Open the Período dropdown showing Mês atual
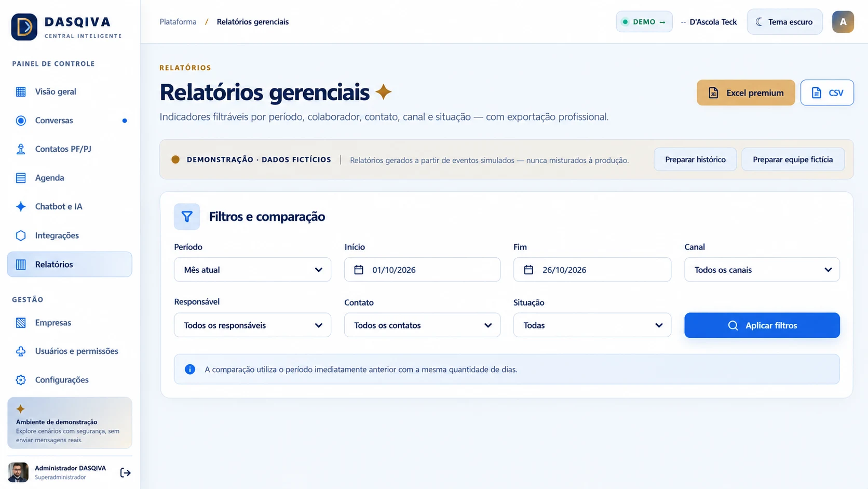Image resolution: width=868 pixels, height=489 pixels. click(x=253, y=270)
